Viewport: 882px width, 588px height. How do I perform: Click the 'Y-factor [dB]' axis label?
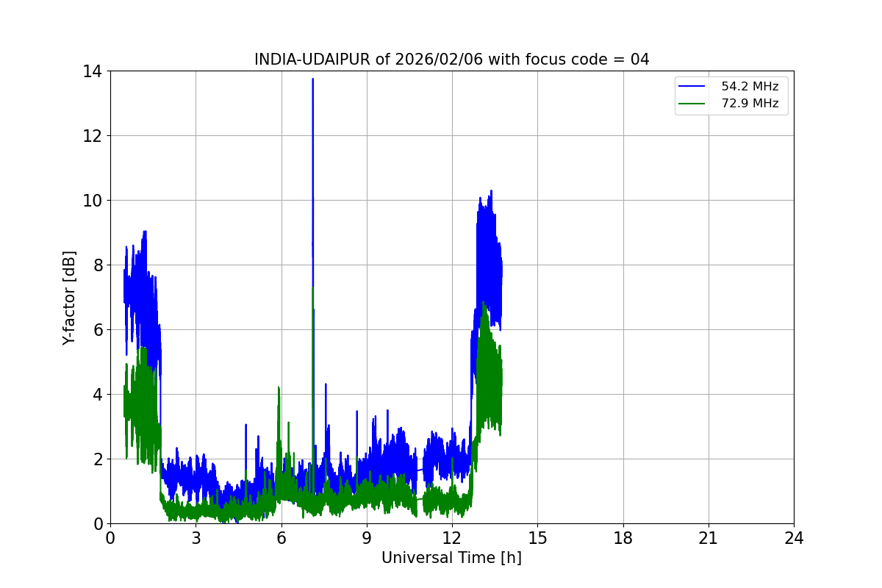(x=69, y=298)
